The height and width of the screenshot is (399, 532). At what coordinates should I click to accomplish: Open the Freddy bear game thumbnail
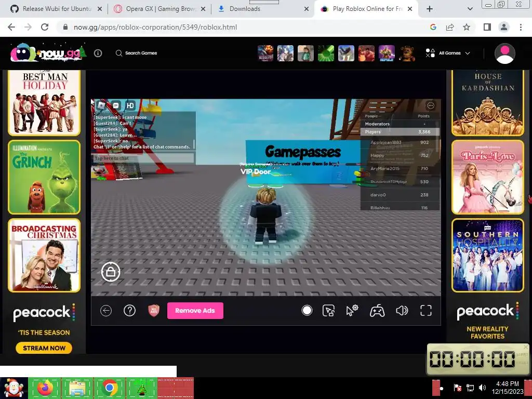click(407, 54)
